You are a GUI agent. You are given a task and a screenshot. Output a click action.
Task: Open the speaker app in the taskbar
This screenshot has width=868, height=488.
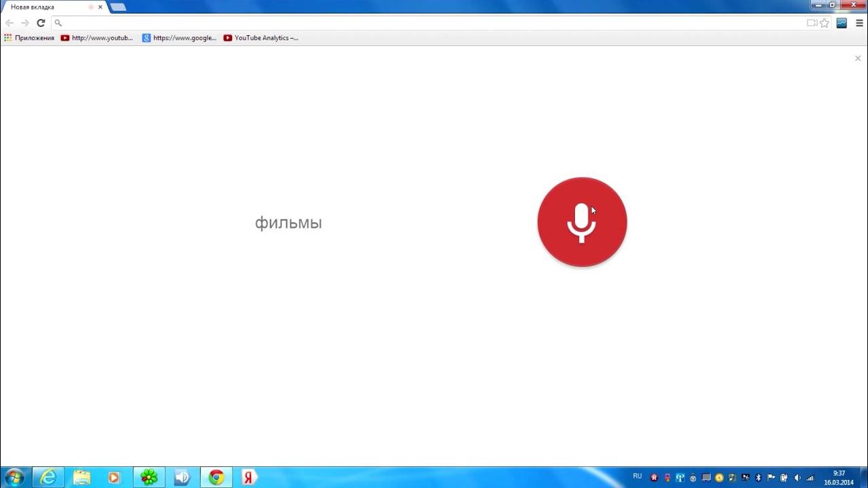click(x=182, y=477)
